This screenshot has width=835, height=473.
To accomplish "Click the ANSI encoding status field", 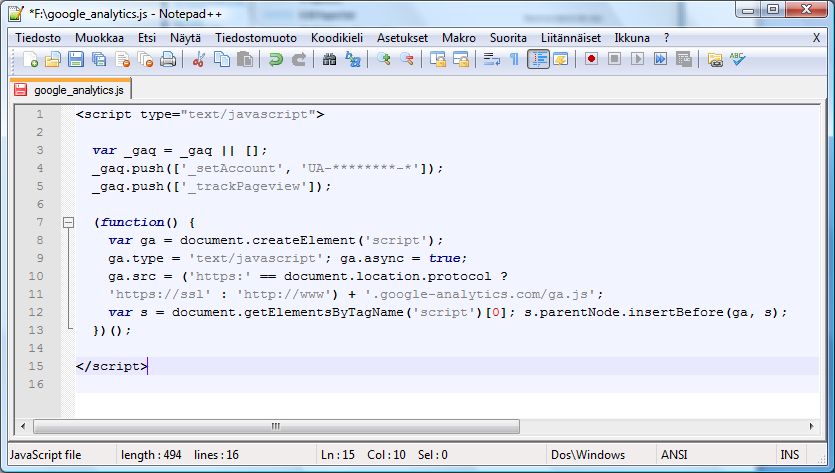I will point(674,455).
